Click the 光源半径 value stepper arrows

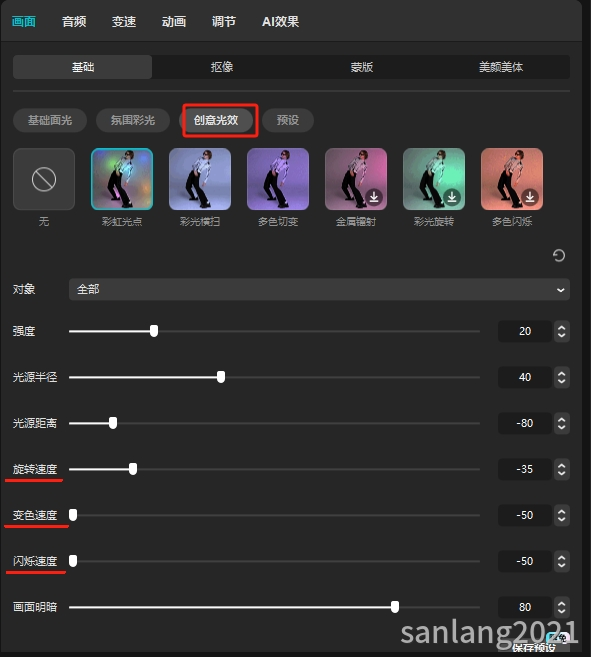562,377
